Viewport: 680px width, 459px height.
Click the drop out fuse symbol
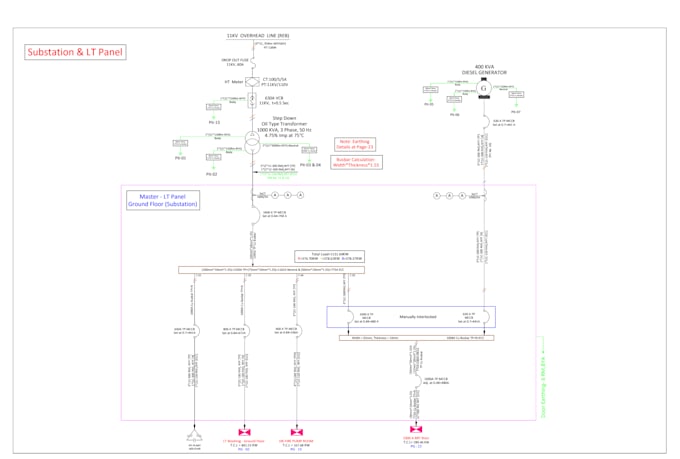253,63
